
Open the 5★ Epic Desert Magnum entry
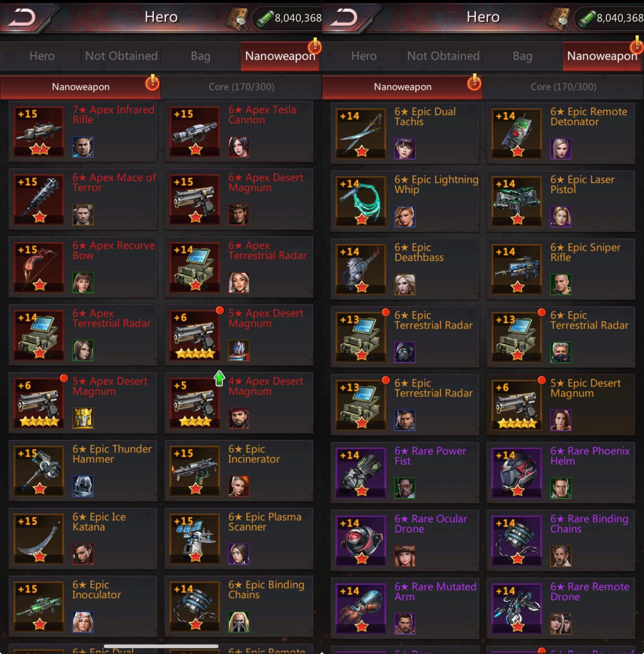pyautogui.click(x=561, y=405)
